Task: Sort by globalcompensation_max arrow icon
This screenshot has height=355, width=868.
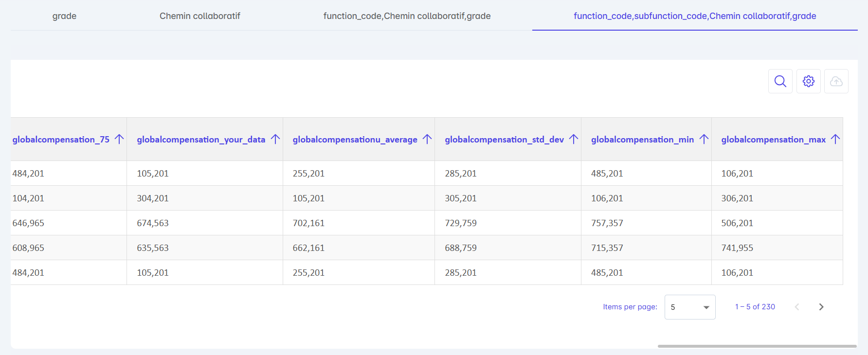Action: click(835, 140)
